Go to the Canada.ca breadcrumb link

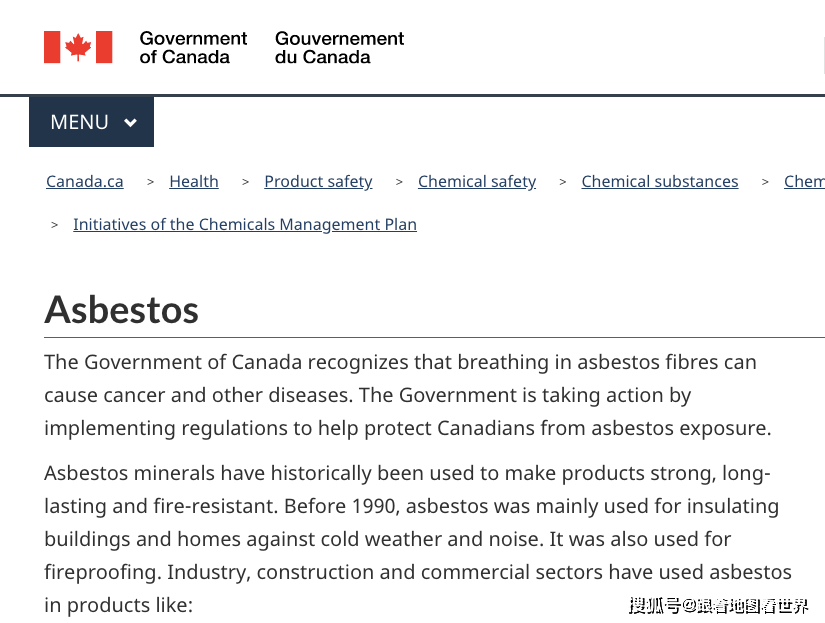[x=85, y=181]
